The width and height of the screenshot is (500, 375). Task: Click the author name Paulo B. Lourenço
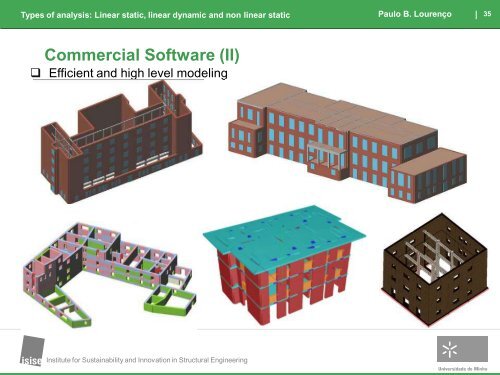coord(415,14)
